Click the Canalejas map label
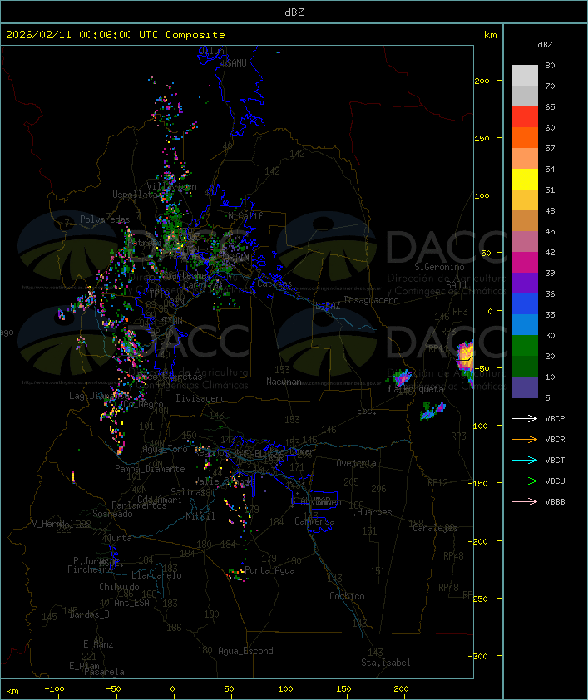Image resolution: width=588 pixels, height=700 pixels. (x=435, y=528)
